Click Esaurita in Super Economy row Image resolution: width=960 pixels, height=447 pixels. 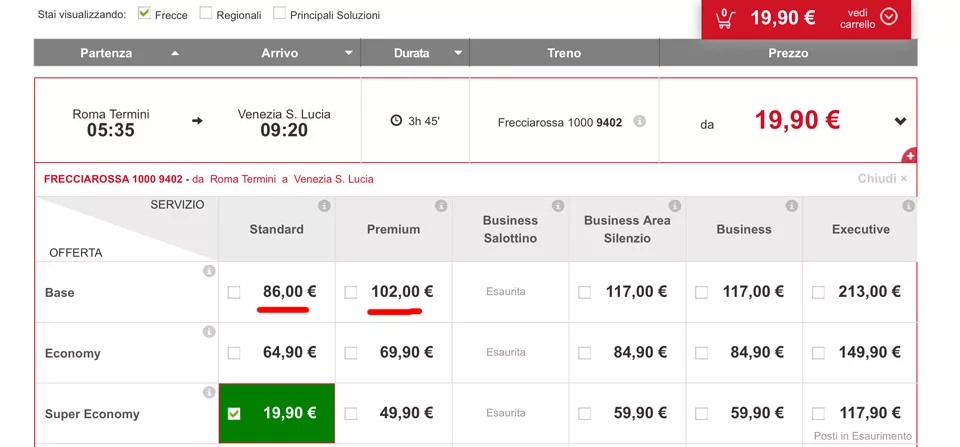point(506,413)
